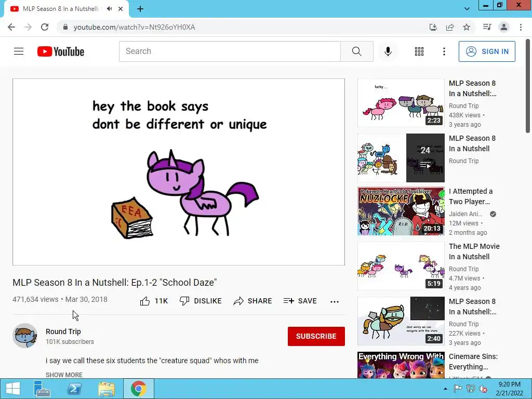Subscribe to Round Trip channel

pos(316,336)
